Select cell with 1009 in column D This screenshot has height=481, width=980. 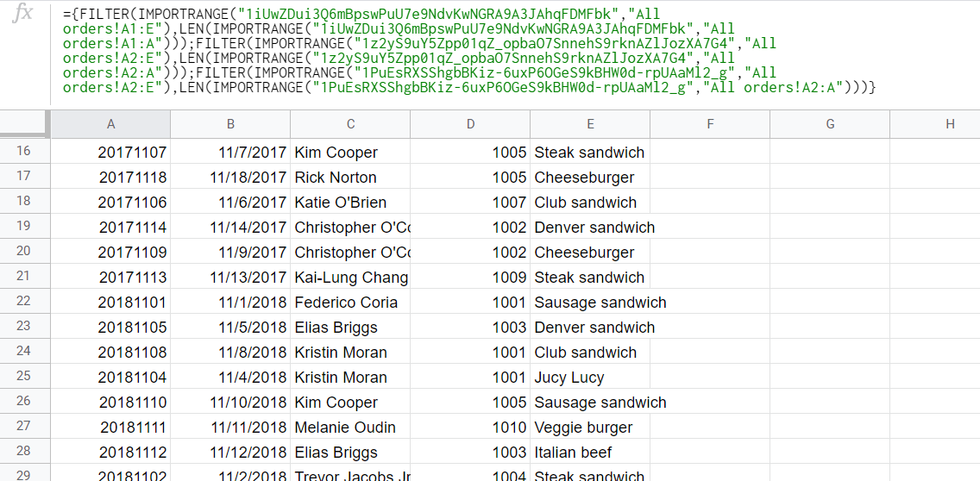click(470, 277)
